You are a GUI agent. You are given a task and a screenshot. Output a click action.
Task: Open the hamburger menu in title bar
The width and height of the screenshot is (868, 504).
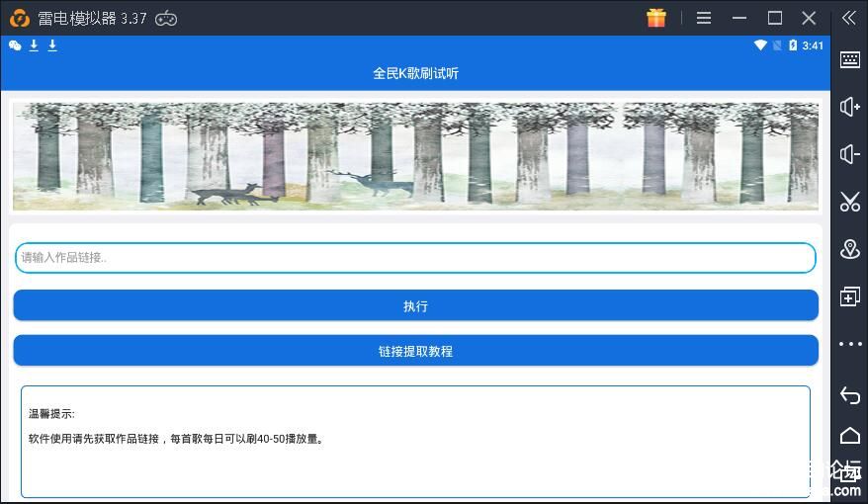click(704, 18)
